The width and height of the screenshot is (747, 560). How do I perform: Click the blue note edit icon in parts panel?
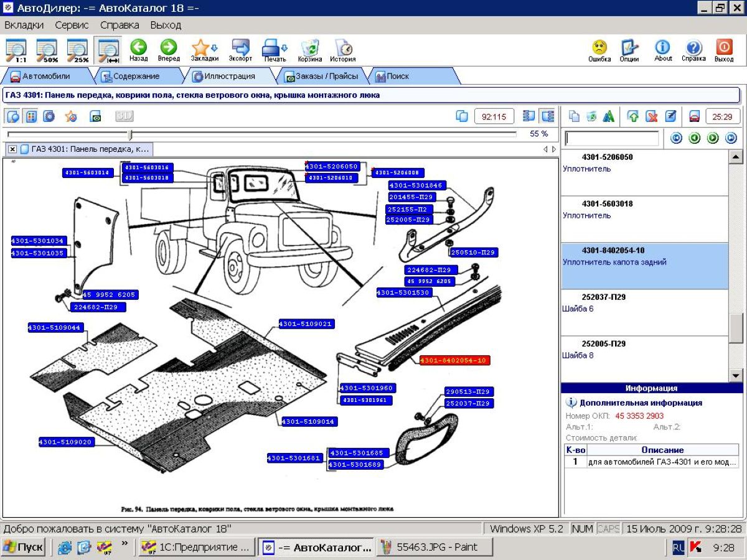pos(670,116)
